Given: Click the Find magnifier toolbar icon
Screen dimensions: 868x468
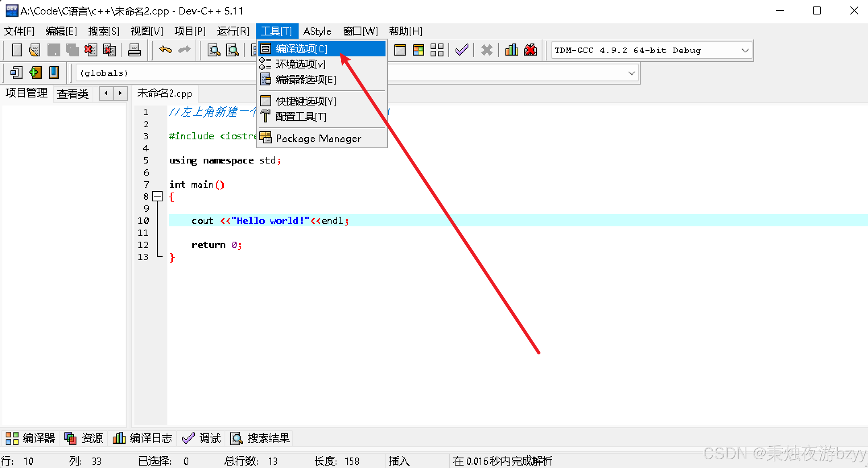Looking at the screenshot, I should [214, 50].
